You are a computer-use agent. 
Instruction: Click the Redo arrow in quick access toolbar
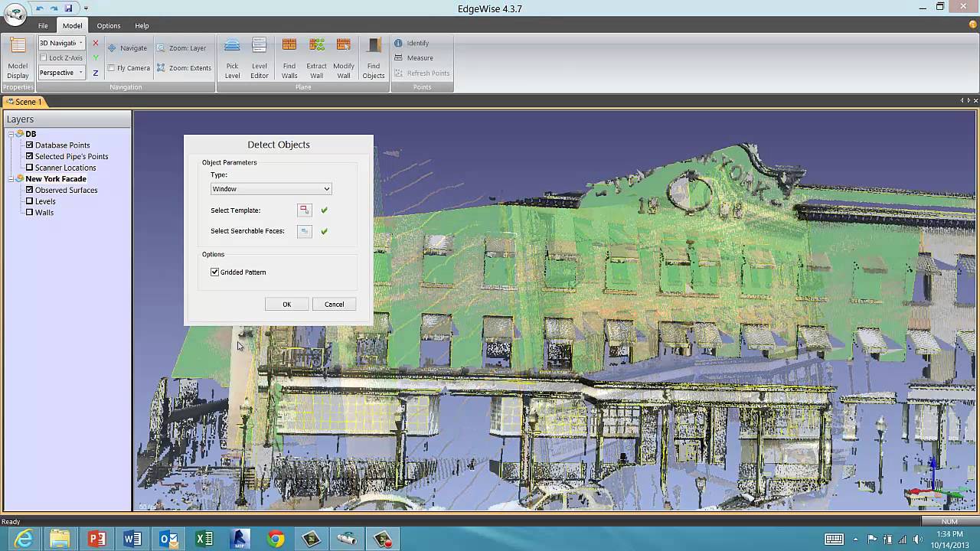pyautogui.click(x=54, y=8)
